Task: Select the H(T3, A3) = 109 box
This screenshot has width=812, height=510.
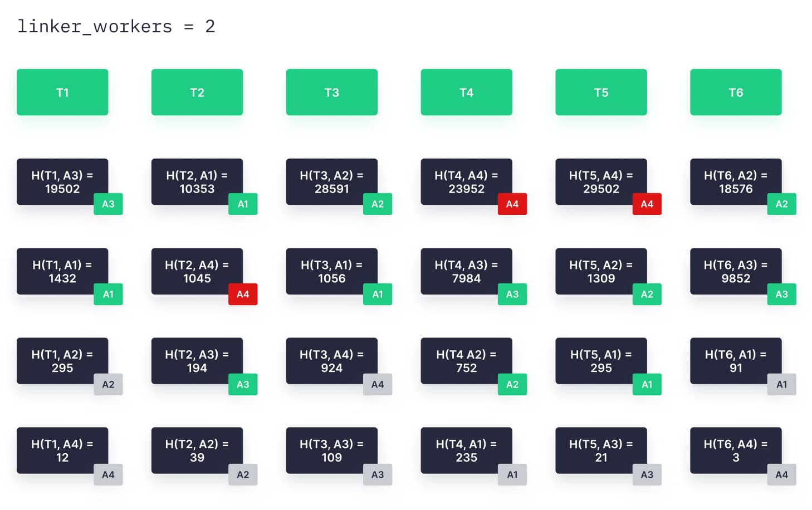Action: [x=331, y=450]
